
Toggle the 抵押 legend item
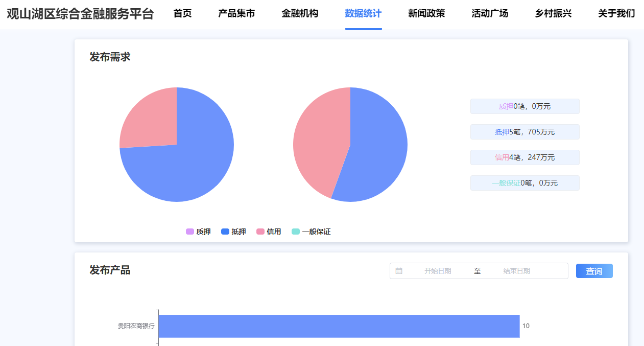point(233,232)
